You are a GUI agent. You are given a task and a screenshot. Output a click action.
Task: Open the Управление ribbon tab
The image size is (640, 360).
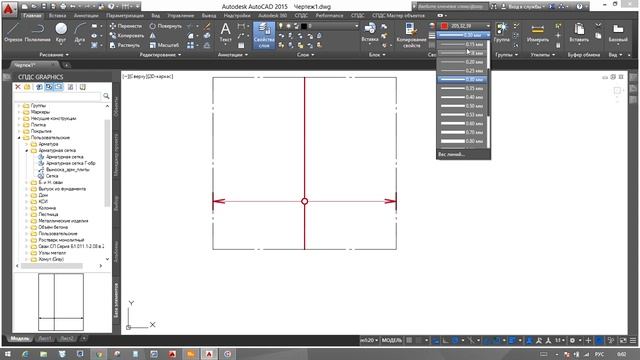point(181,16)
